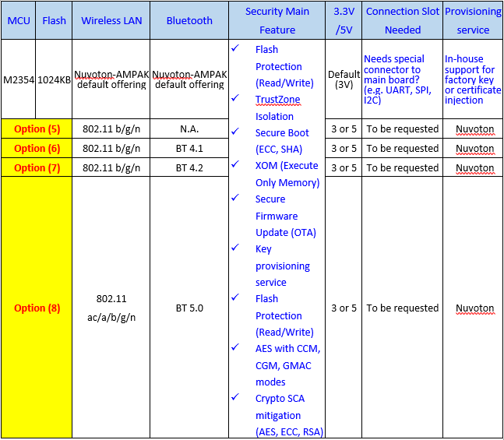Click Nuvoton in Option (5) row
The width and height of the screenshot is (504, 440).
[x=474, y=128]
